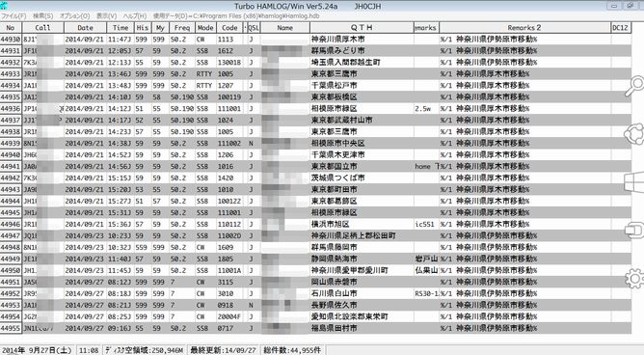Click the Windows Start charm icon
The image size is (644, 355).
[634, 182]
